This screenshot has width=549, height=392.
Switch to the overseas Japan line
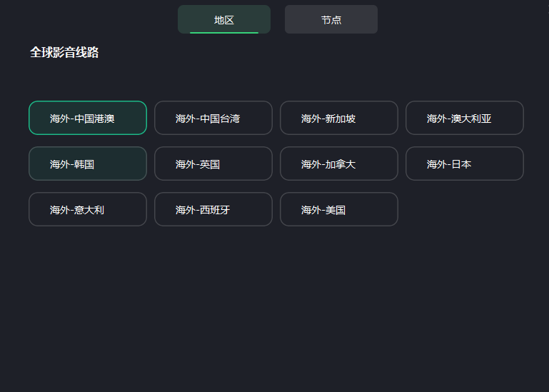(x=465, y=164)
